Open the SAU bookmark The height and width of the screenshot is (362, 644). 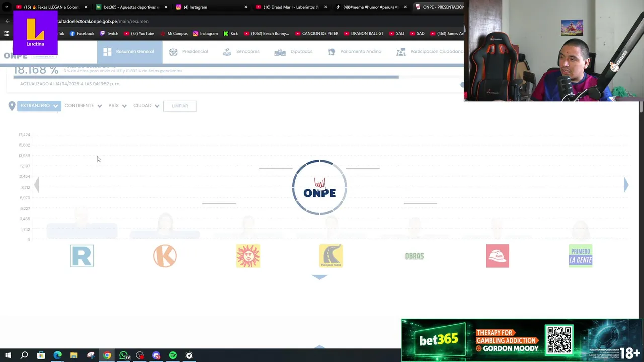[397, 34]
